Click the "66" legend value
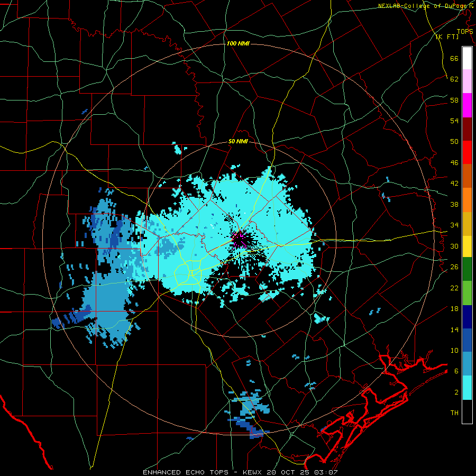 tap(454, 58)
